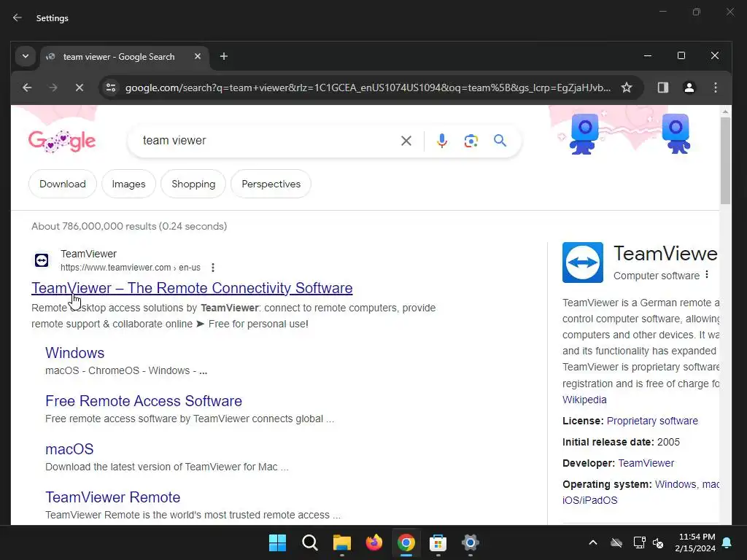The image size is (747, 560).
Task: Click the address bar URL
Action: [x=368, y=87]
